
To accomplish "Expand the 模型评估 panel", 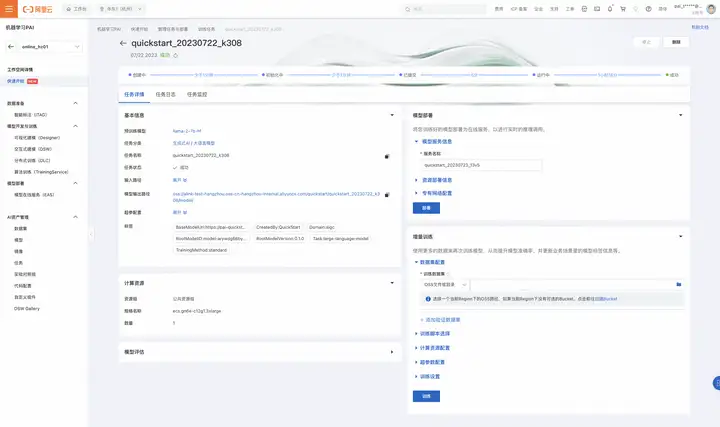I will point(392,352).
